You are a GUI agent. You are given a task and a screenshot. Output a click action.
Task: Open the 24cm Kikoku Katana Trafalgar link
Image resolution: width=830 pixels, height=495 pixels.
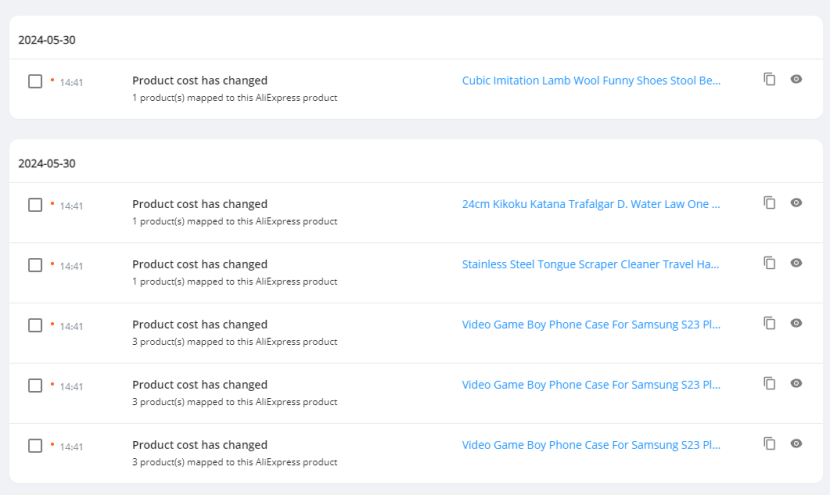(x=591, y=204)
